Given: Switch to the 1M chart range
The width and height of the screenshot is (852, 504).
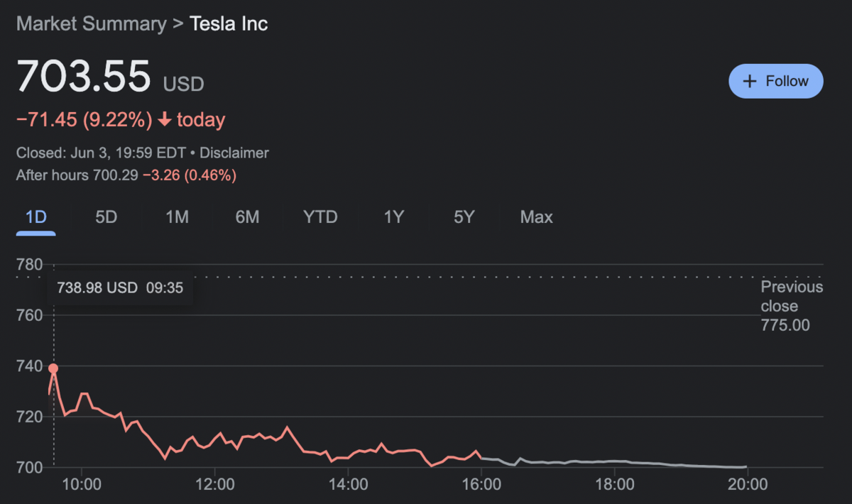Looking at the screenshot, I should point(177,217).
